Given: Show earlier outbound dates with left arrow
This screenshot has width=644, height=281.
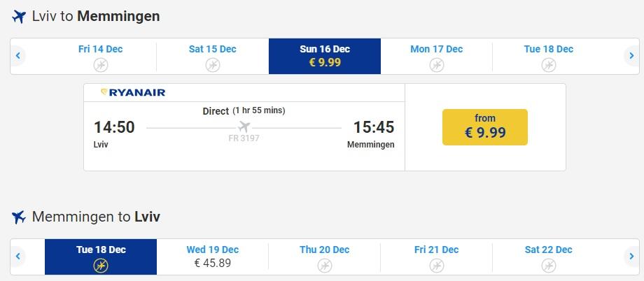Looking at the screenshot, I should click(x=18, y=55).
